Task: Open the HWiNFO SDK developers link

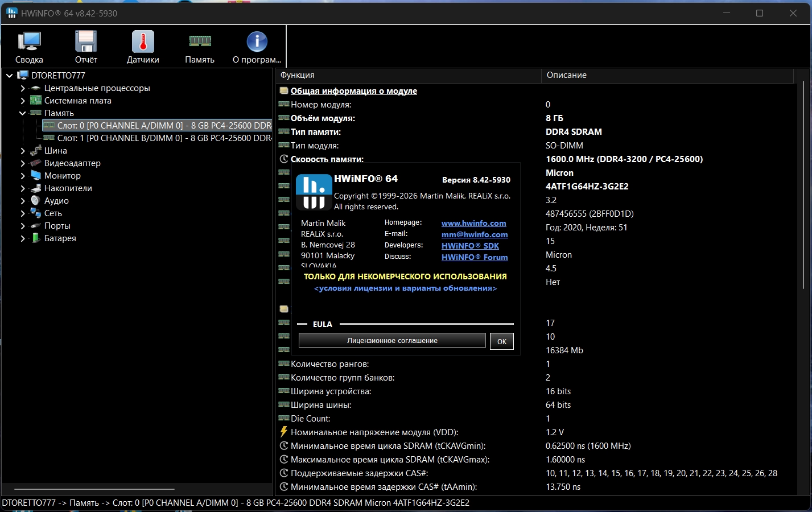Action: point(470,246)
